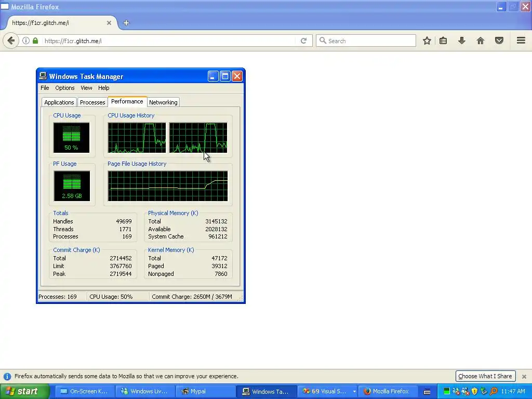Viewport: 532px width, 399px height.
Task: Click the keyboard icon on the taskbar
Action: 427,392
